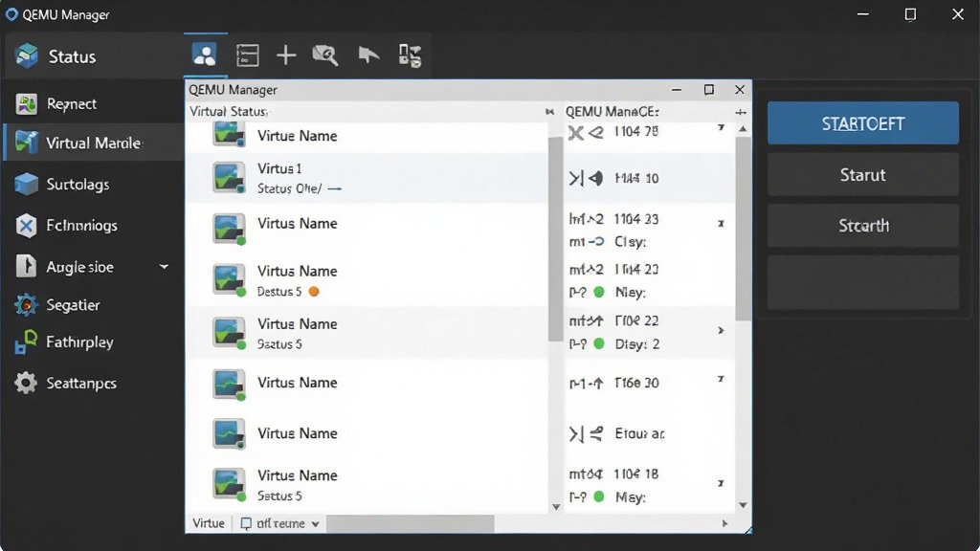Image resolution: width=980 pixels, height=551 pixels.
Task: Select Segatier in the sidebar
Action: 73,305
